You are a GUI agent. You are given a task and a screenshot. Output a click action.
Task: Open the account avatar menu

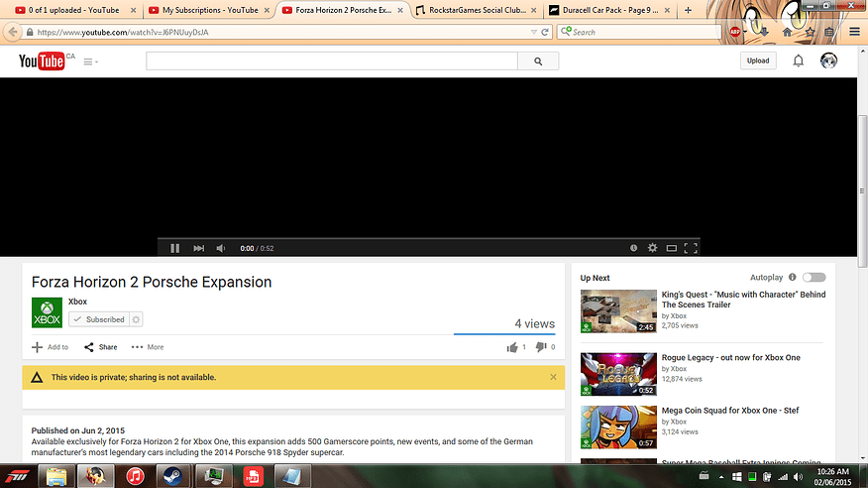pyautogui.click(x=828, y=61)
